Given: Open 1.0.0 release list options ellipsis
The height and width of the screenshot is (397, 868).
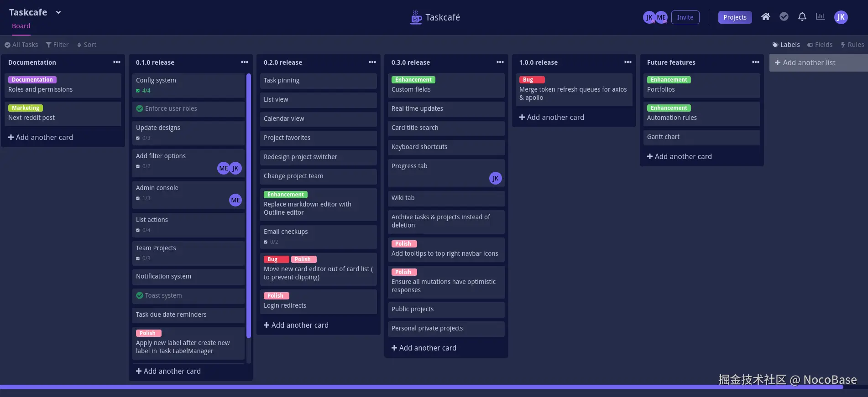Looking at the screenshot, I should pos(628,62).
